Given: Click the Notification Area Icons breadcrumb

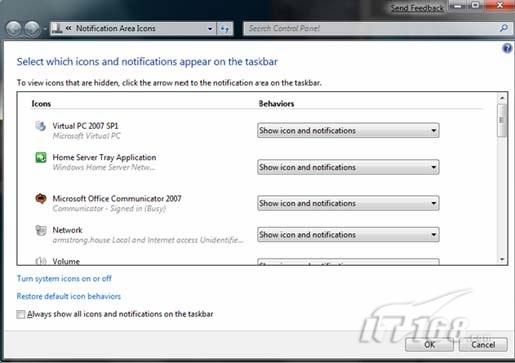Looking at the screenshot, I should click(116, 29).
